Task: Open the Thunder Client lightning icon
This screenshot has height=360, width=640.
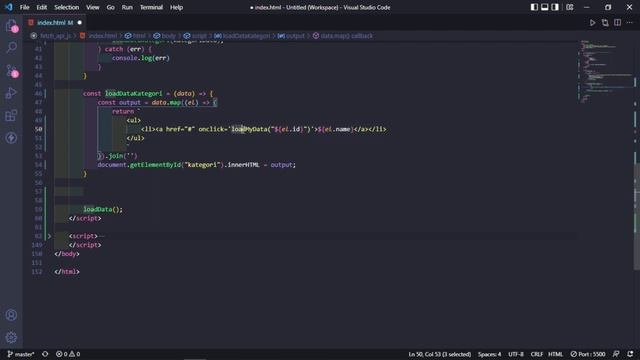Action: [x=11, y=138]
